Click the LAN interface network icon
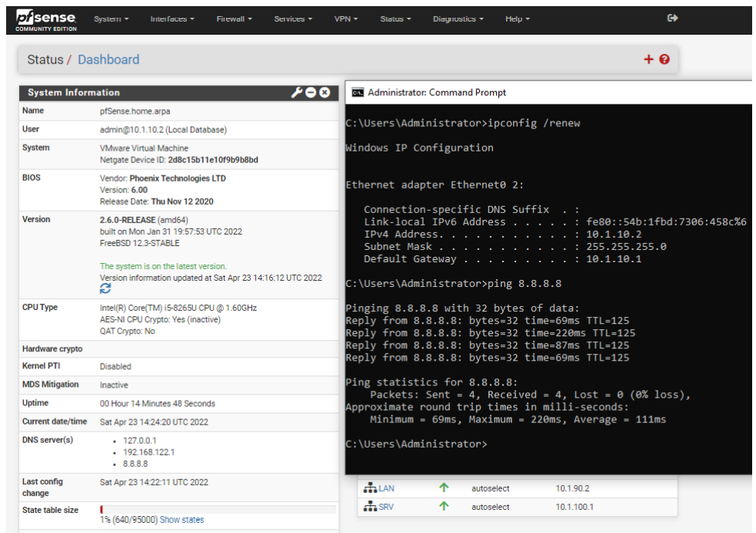This screenshot has width=756, height=533. 370,488
